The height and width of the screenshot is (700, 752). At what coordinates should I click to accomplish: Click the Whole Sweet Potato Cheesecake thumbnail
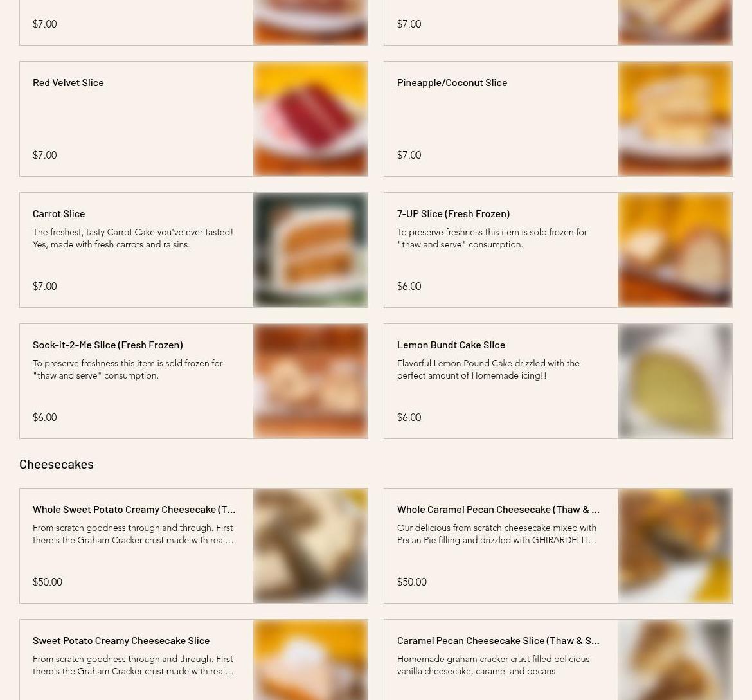pyautogui.click(x=310, y=546)
